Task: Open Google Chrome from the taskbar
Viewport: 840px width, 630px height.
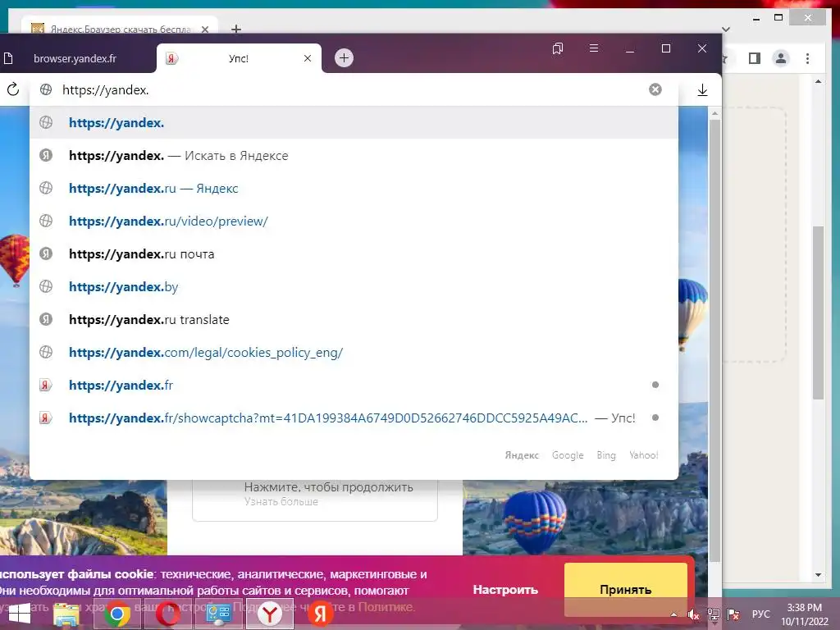Action: tap(117, 614)
